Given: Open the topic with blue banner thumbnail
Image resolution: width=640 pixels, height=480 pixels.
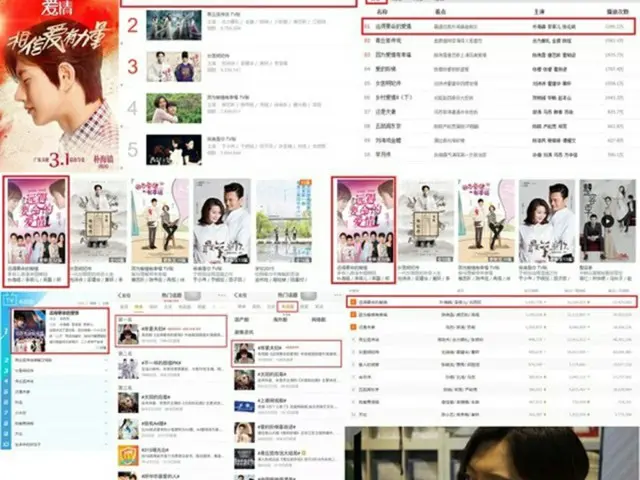Looking at the screenshot, I should [x=287, y=407].
